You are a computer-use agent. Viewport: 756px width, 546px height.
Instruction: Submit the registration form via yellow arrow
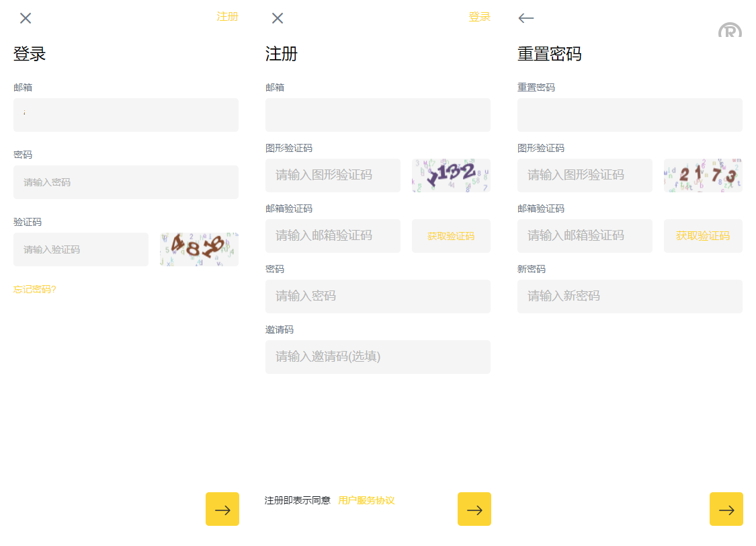pos(474,509)
